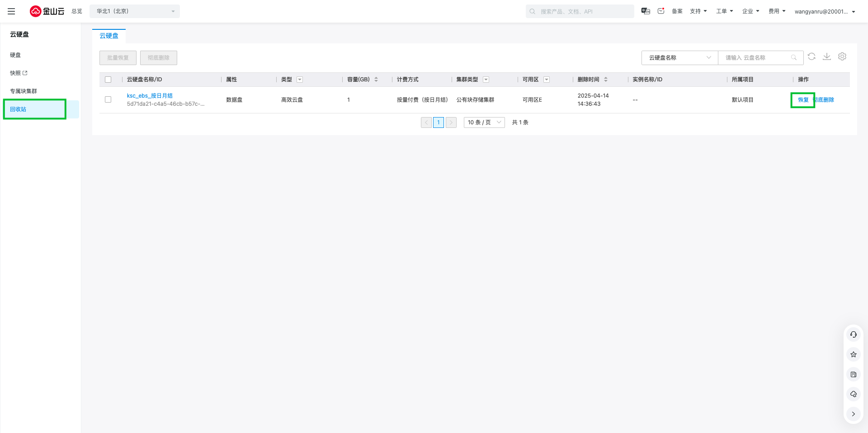Open the document floating icon
The width and height of the screenshot is (868, 433).
854,374
